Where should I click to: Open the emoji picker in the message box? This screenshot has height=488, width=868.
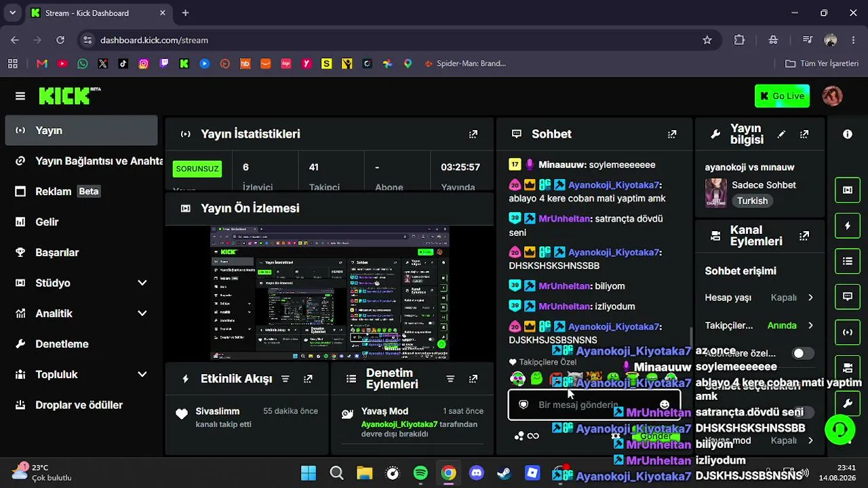pos(665,405)
